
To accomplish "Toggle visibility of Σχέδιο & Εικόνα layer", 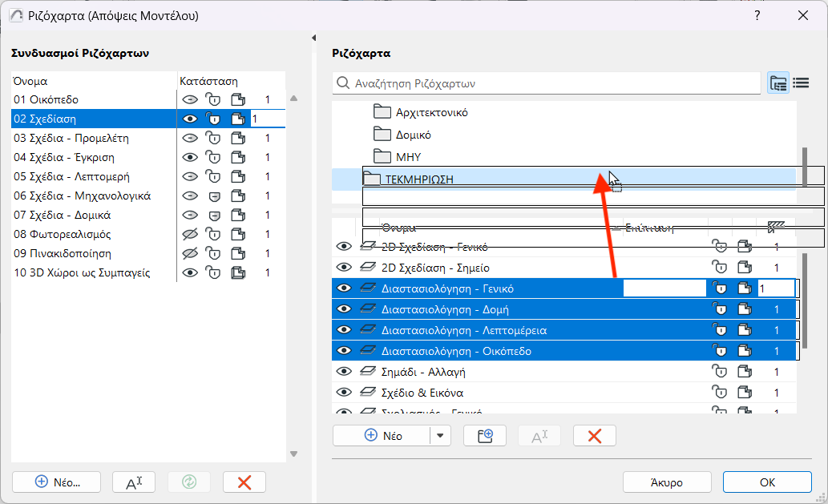I will point(344,393).
